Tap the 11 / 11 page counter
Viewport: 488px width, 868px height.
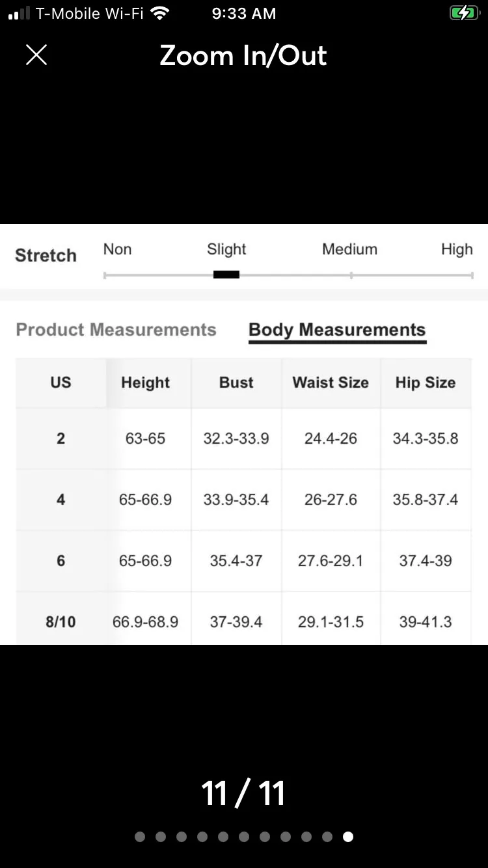tap(243, 793)
